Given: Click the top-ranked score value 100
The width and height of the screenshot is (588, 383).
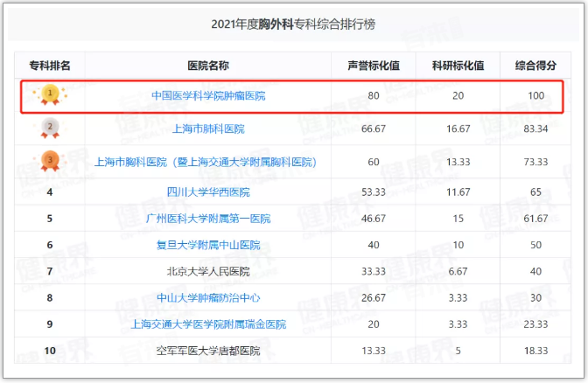Looking at the screenshot, I should (536, 95).
